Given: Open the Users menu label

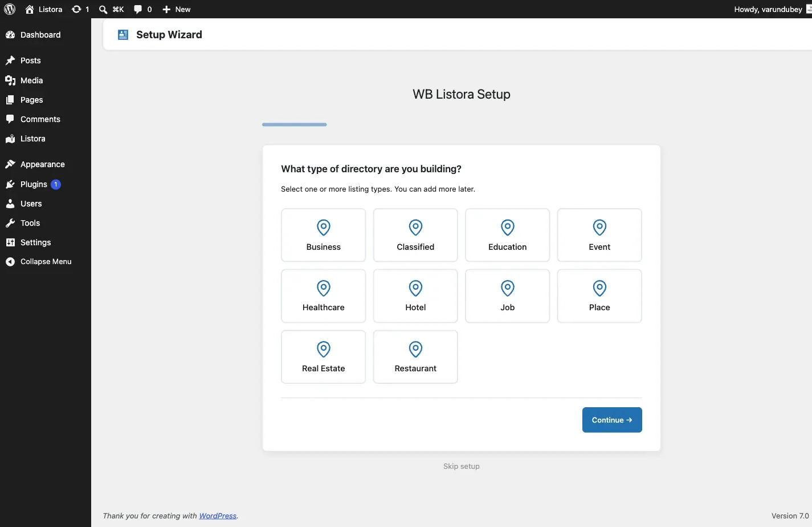Looking at the screenshot, I should coord(31,204).
